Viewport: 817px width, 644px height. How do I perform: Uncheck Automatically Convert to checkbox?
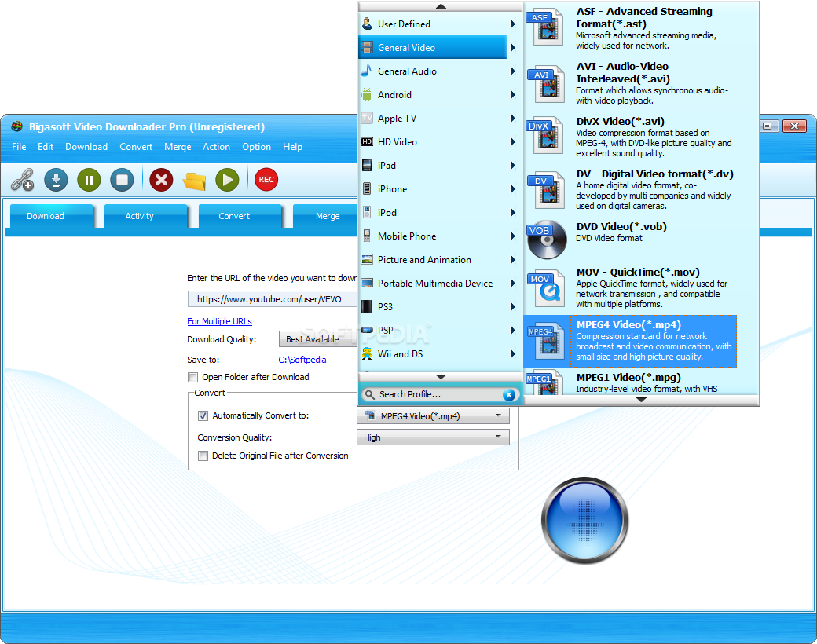point(203,415)
